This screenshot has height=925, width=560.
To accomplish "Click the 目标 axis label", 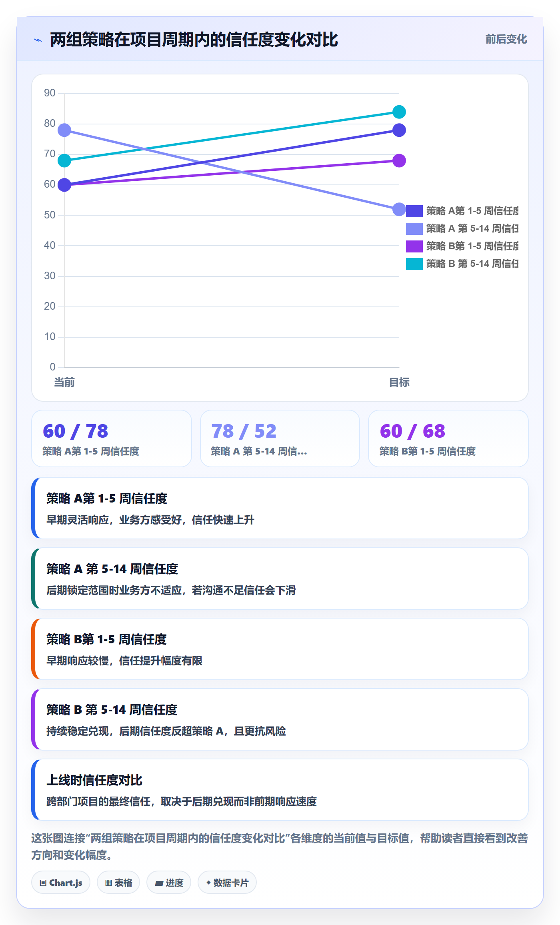I will click(399, 382).
